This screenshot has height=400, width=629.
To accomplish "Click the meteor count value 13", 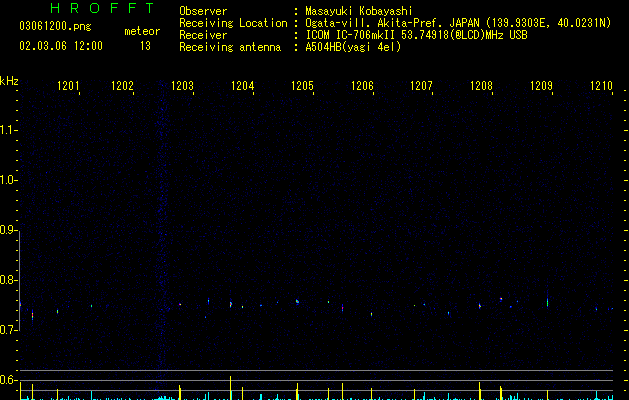I will (x=145, y=46).
